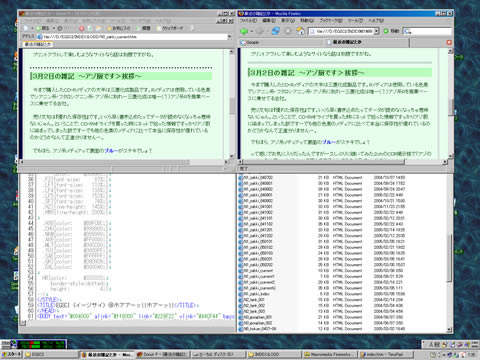Select the N1_zakki_index file in the list

(x=257, y=294)
